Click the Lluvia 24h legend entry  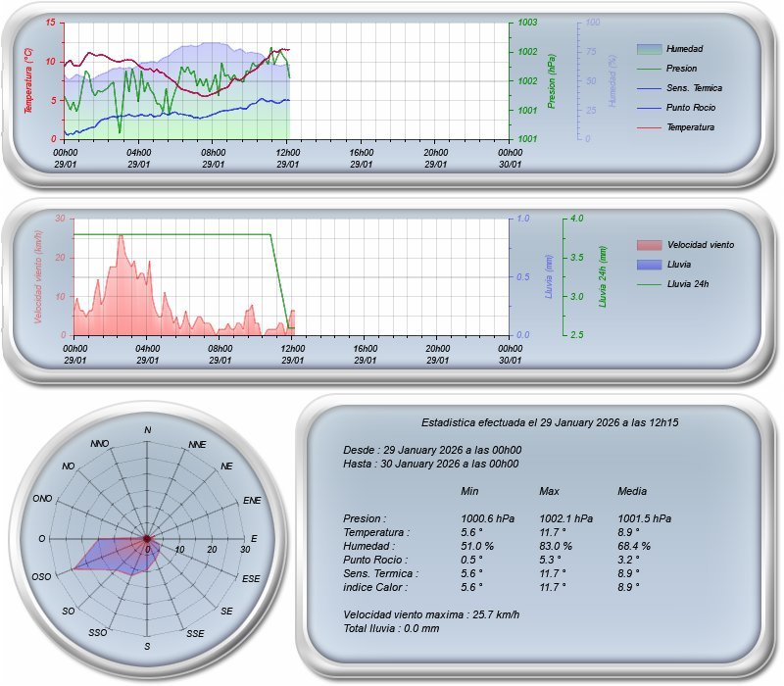pos(687,283)
